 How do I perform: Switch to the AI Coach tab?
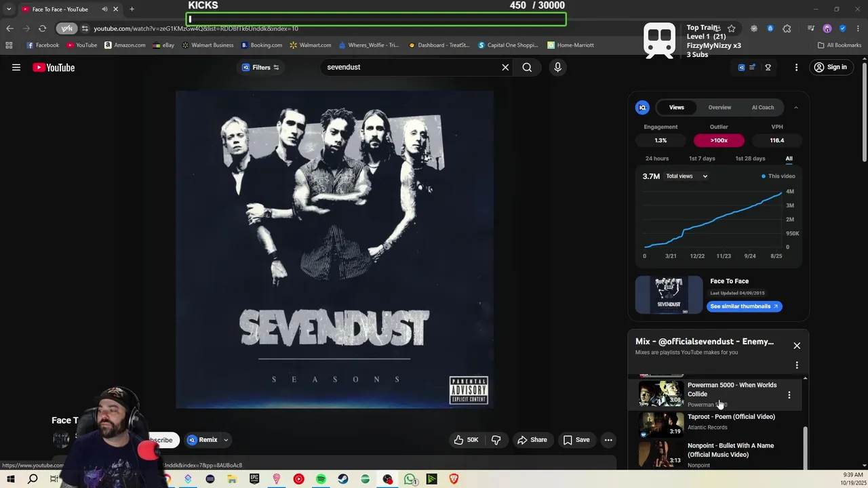coord(763,107)
